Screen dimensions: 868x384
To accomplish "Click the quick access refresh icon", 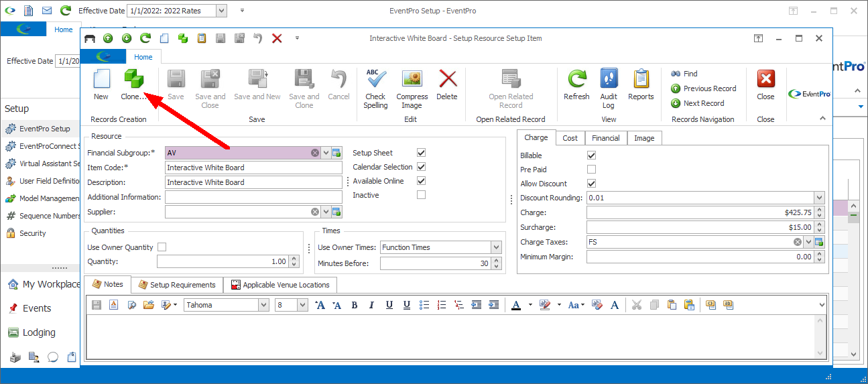I will pyautogui.click(x=145, y=38).
